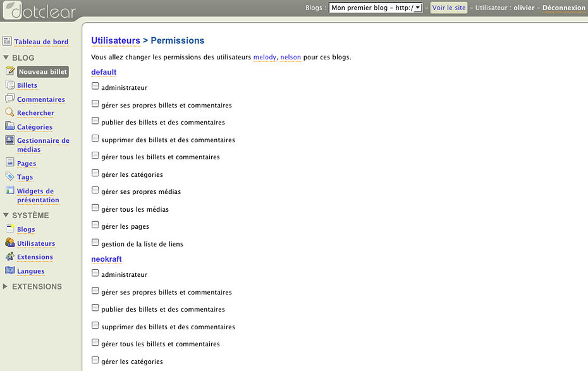The height and width of the screenshot is (371, 588).
Task: Open Gestionnaire de médias menu item
Action: pyautogui.click(x=43, y=145)
